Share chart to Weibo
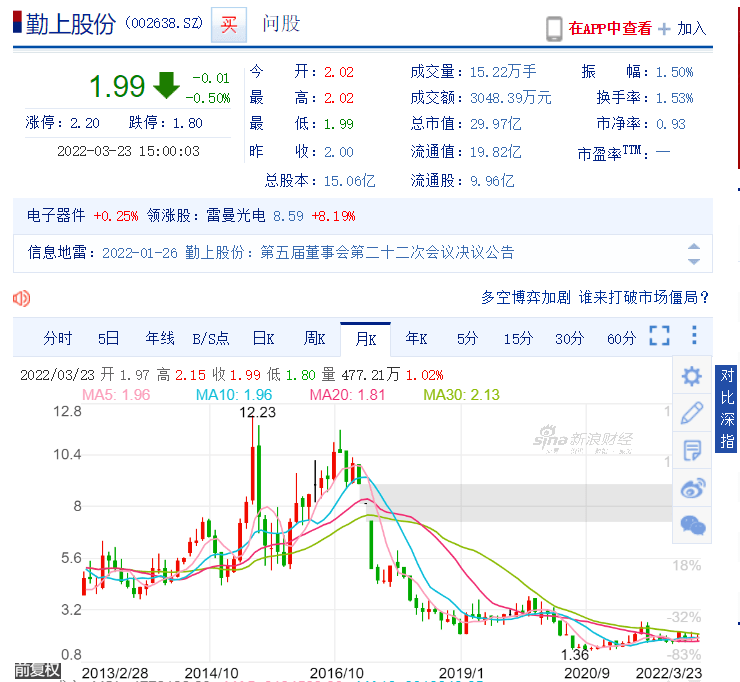The height and width of the screenshot is (682, 740). point(692,488)
